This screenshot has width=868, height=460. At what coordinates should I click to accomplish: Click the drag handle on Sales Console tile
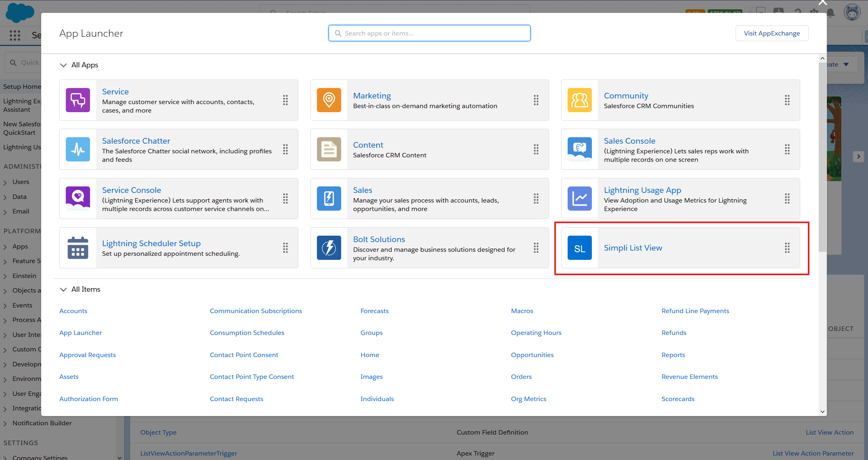(787, 149)
